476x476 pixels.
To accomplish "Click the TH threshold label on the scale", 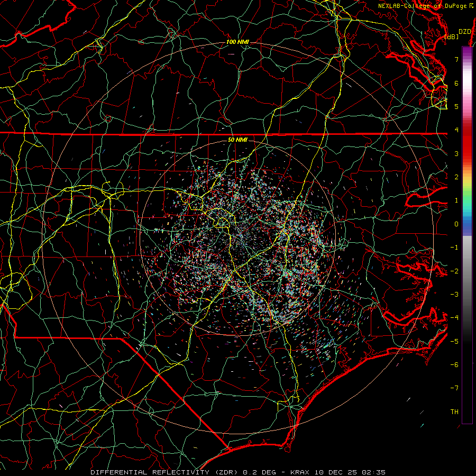I will click(x=454, y=412).
